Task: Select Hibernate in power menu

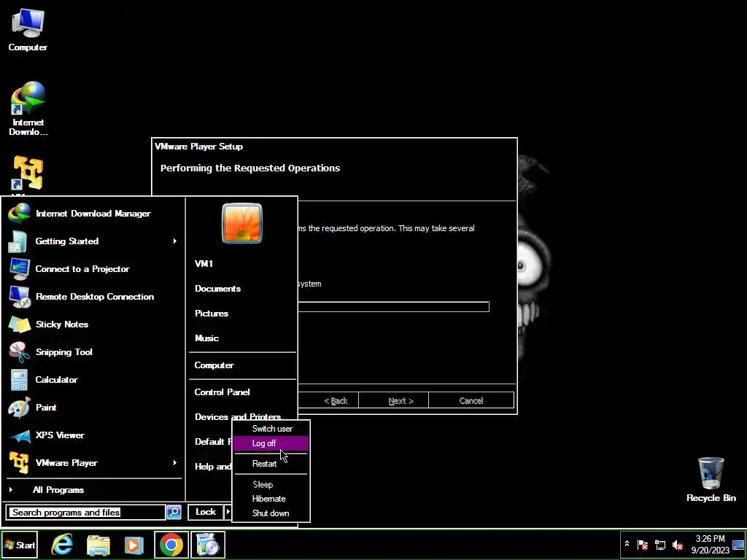Action: 271,499
